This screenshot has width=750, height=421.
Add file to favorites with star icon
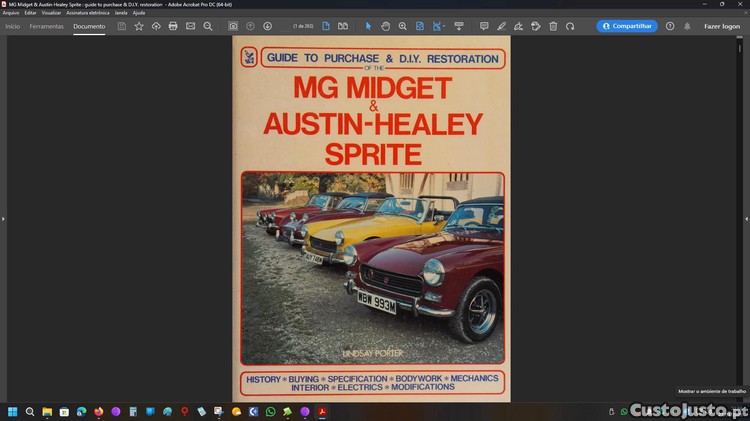click(139, 26)
